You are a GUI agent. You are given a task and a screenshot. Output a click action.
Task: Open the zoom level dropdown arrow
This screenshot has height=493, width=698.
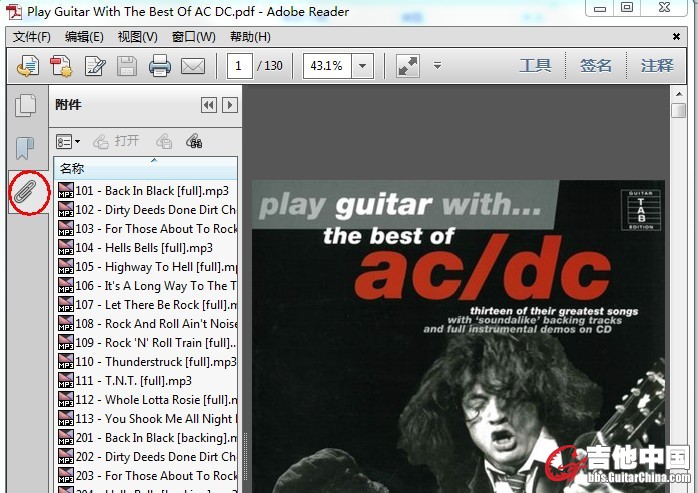click(x=362, y=66)
